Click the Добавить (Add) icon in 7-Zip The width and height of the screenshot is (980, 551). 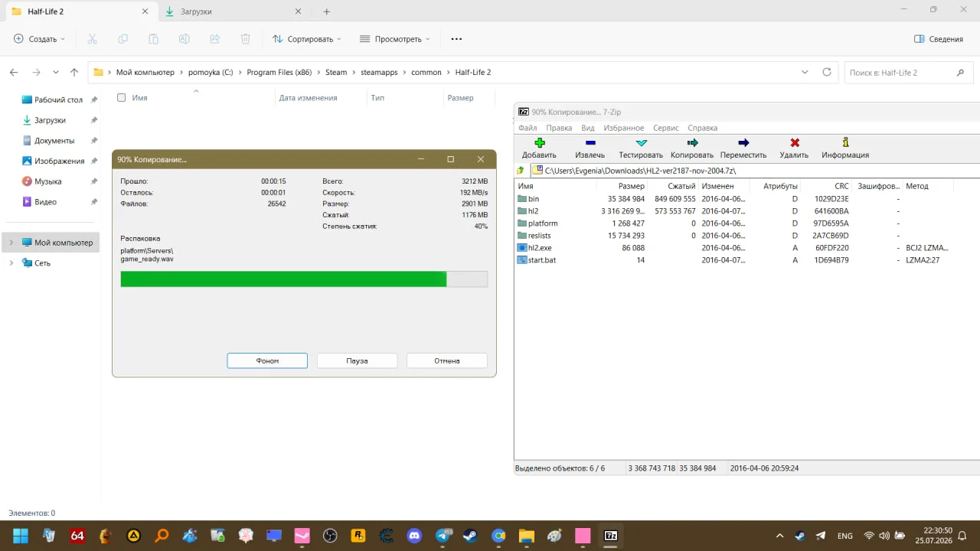[x=539, y=143]
